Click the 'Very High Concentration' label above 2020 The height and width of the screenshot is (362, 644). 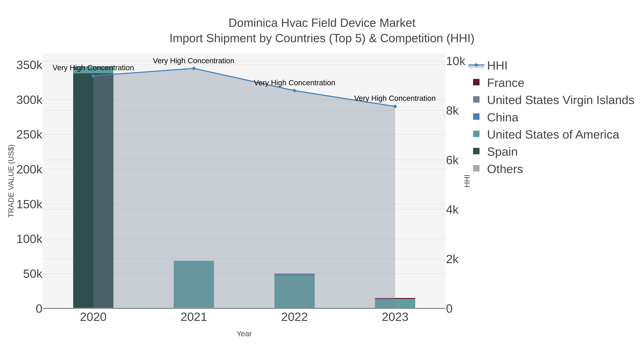pos(93,68)
